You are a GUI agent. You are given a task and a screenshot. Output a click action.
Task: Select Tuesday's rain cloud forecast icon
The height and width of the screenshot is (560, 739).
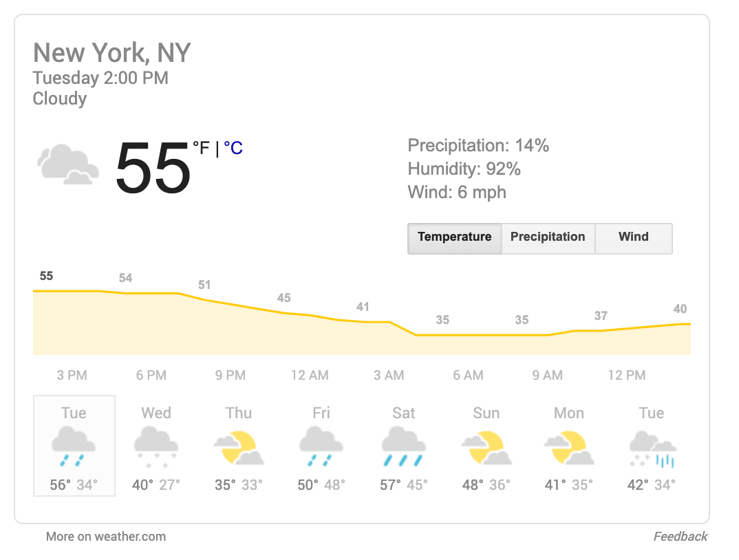point(74,446)
